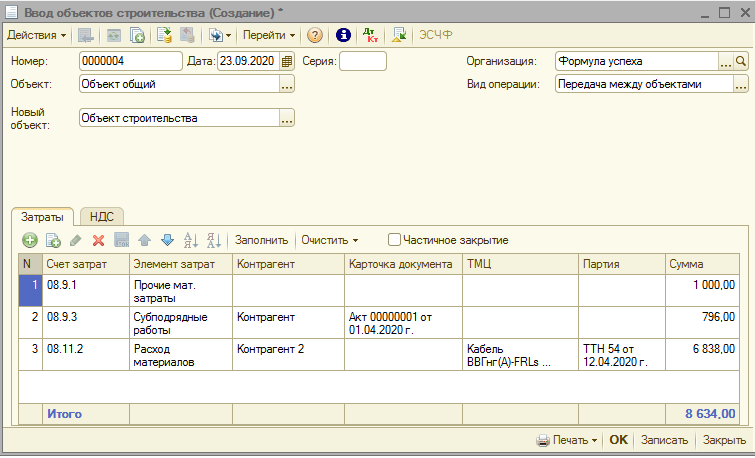Move row down with blue arrow icon
The height and width of the screenshot is (458, 755).
click(167, 240)
